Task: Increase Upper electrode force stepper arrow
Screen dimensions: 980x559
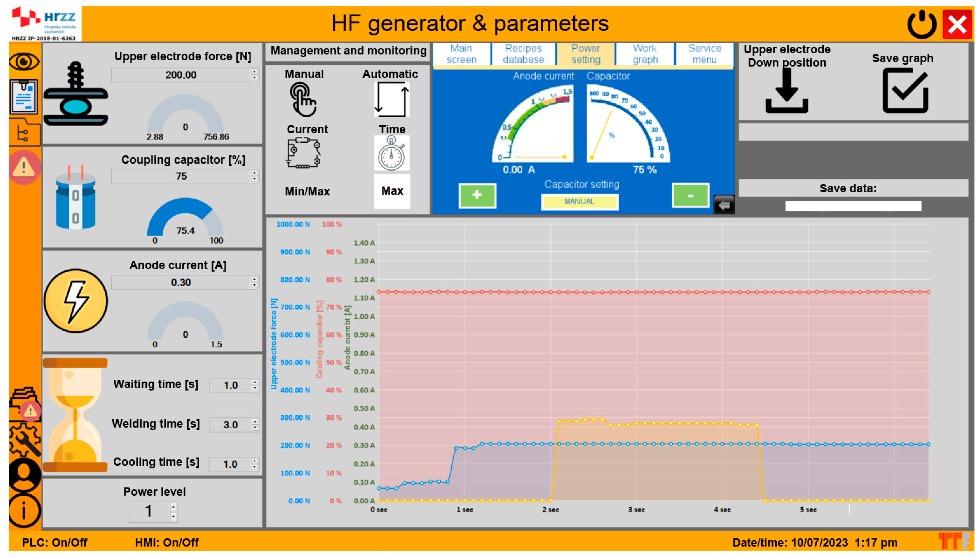Action: (x=254, y=72)
